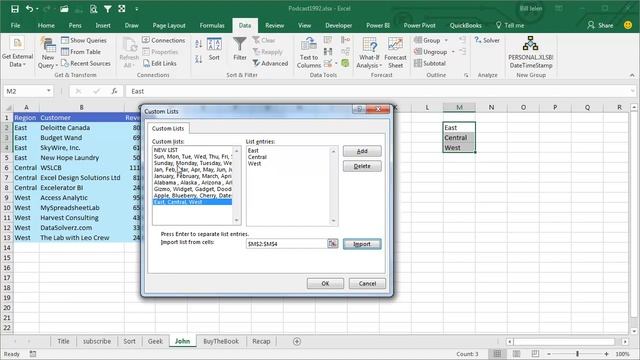Viewport: 640px width, 360px height.
Task: Click the Save icon in quick access toolbar
Action: 15,9
